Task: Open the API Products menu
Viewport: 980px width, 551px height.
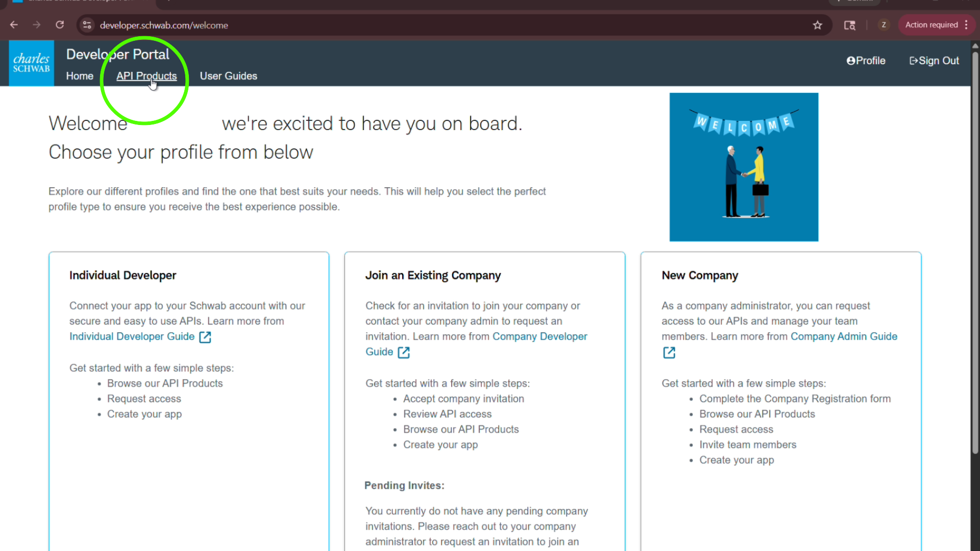Action: tap(146, 76)
